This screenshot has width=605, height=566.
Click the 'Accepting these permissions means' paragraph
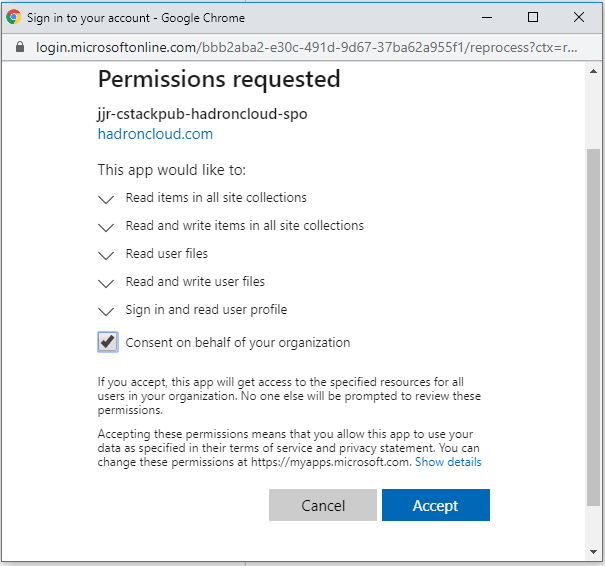[x=289, y=448]
